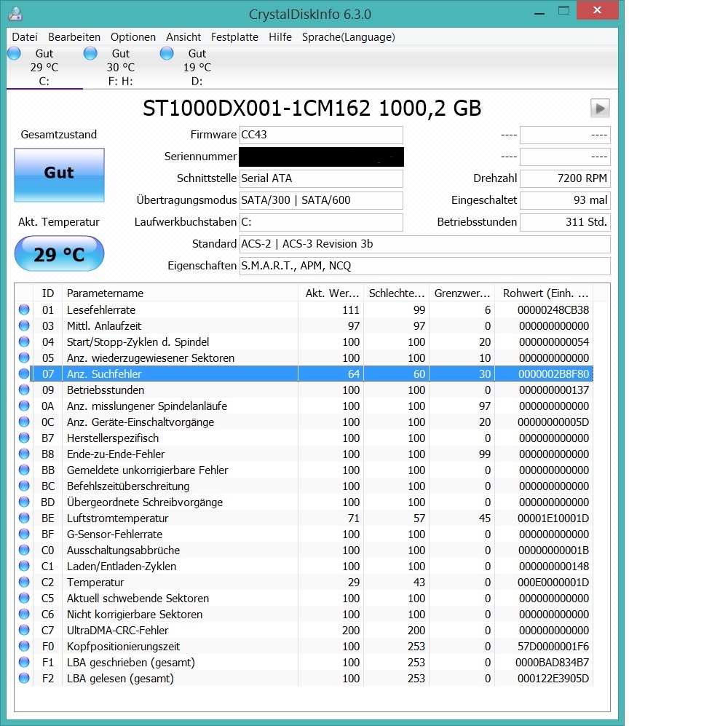Switch to the C: drive tab
This screenshot has width=728, height=726.
click(44, 67)
